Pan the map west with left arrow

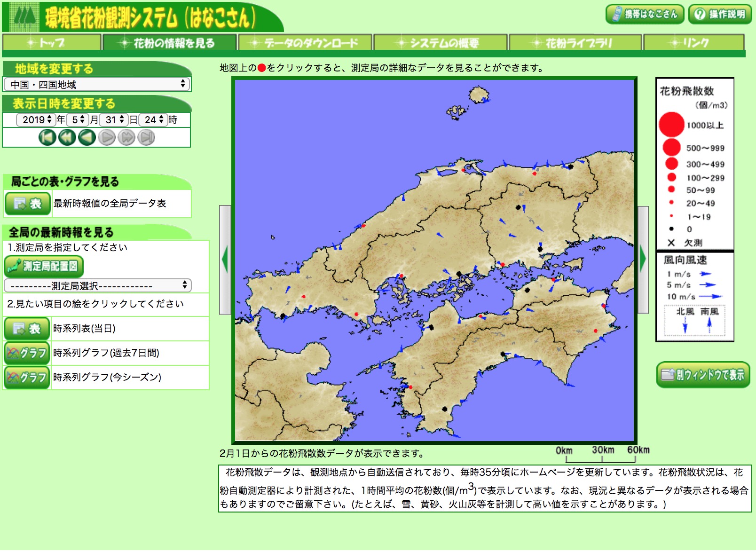(225, 260)
